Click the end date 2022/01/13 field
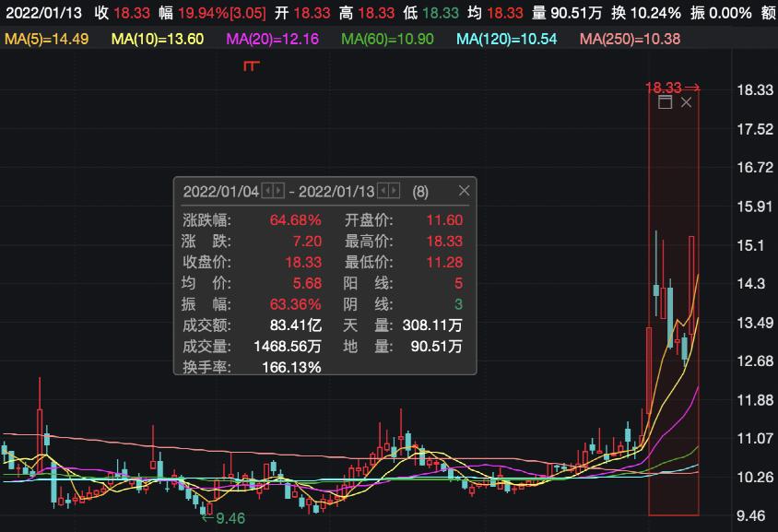This screenshot has width=778, height=532. pyautogui.click(x=337, y=191)
